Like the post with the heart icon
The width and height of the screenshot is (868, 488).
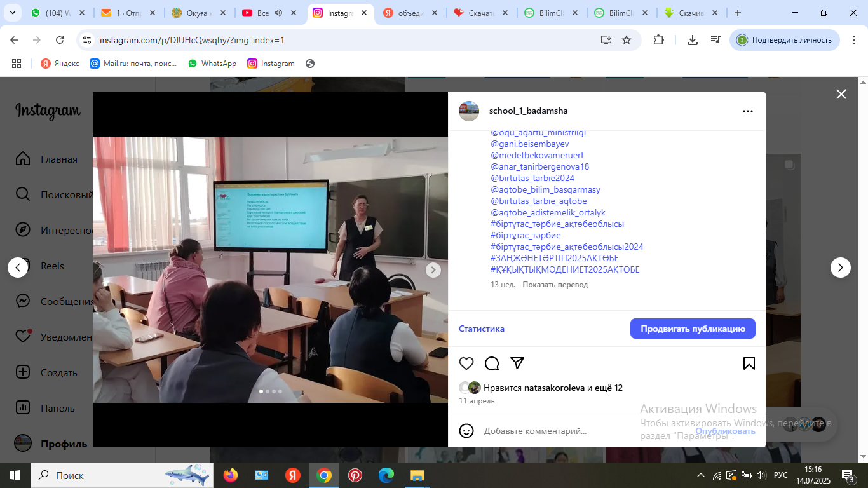(x=466, y=363)
